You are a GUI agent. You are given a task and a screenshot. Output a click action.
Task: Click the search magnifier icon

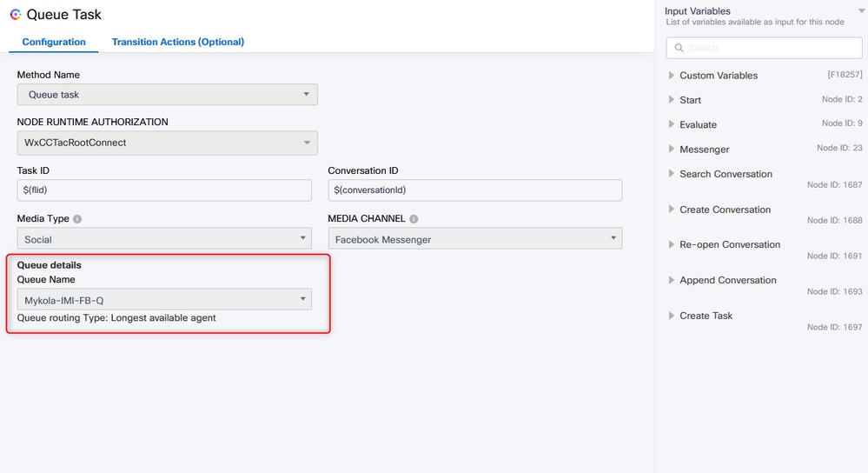pos(679,48)
